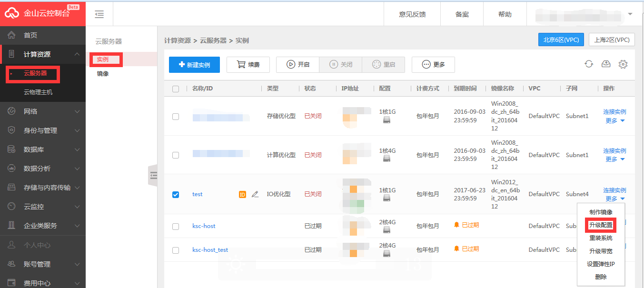Choose 设置弹性IP from the dropdown menu

click(x=601, y=264)
